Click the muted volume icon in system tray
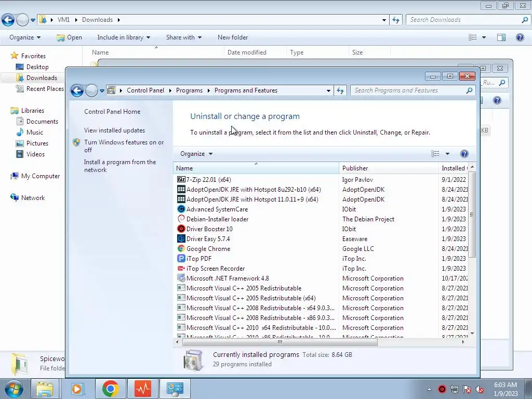 coord(480,389)
